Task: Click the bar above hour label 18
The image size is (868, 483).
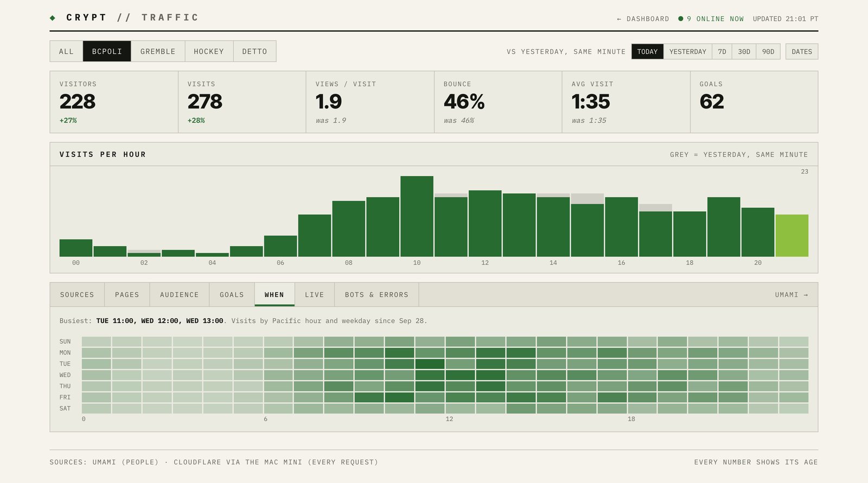Action: 690,234
